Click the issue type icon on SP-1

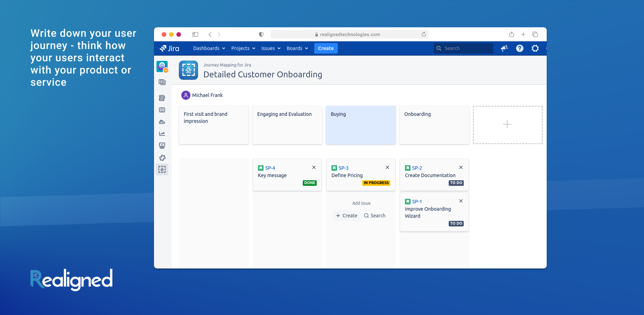click(x=408, y=202)
